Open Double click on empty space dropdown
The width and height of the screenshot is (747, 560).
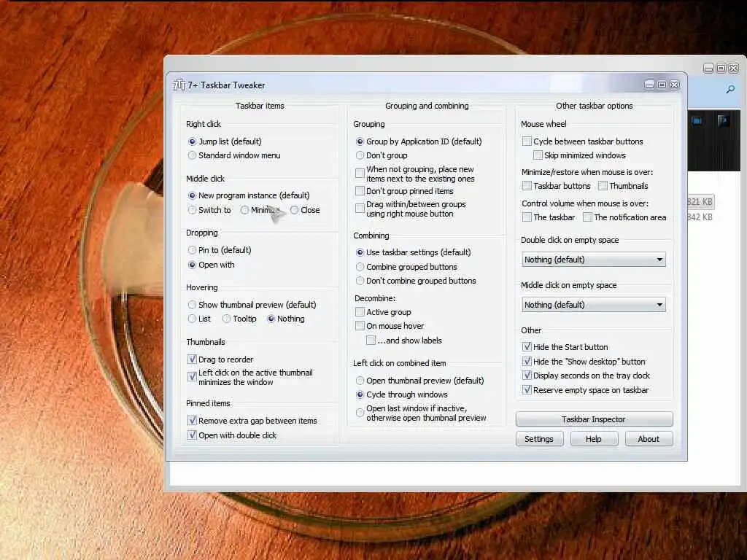coord(594,260)
